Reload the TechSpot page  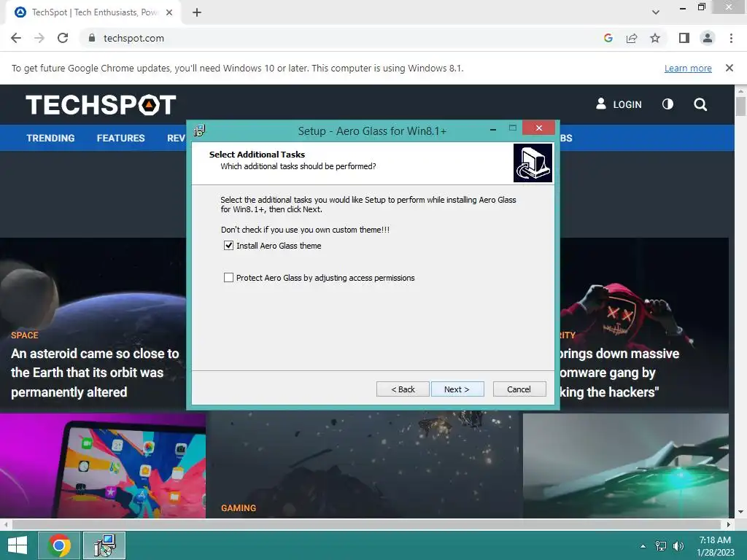click(x=63, y=38)
